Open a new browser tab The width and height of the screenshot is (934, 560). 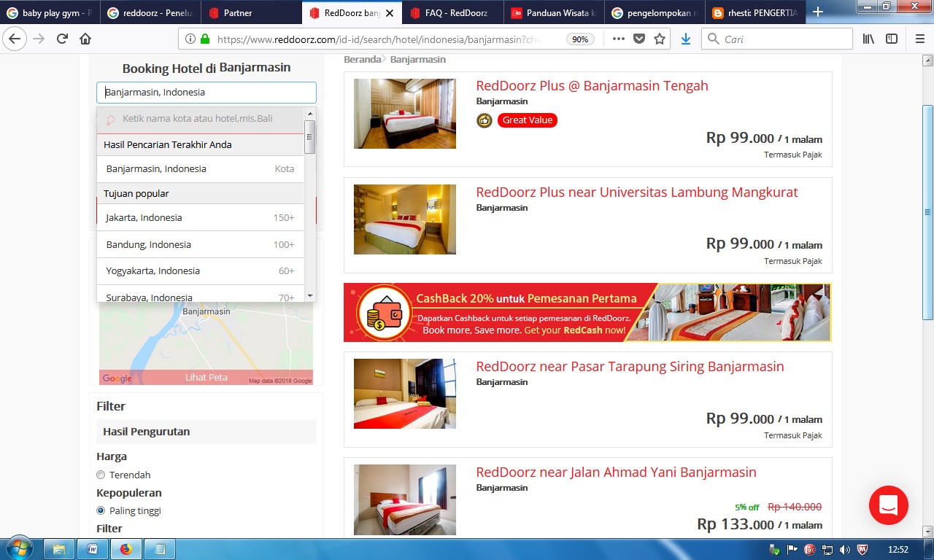pos(818,12)
